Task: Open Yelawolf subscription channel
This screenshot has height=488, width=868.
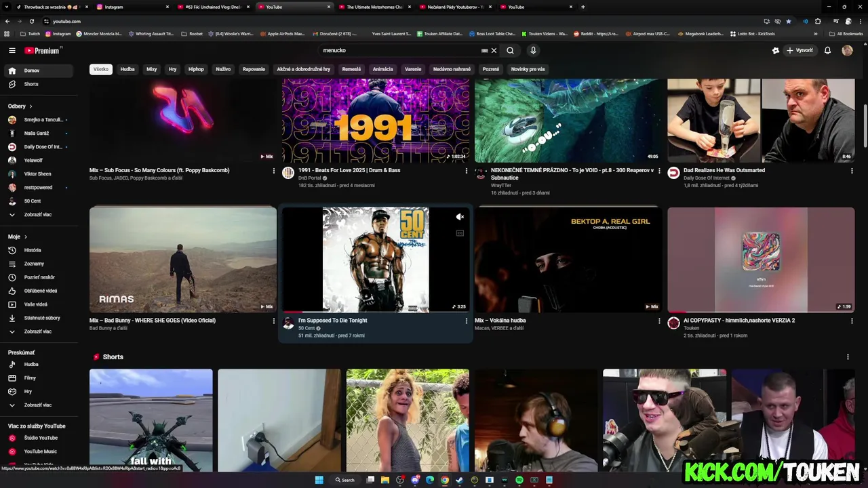Action: coord(39,160)
